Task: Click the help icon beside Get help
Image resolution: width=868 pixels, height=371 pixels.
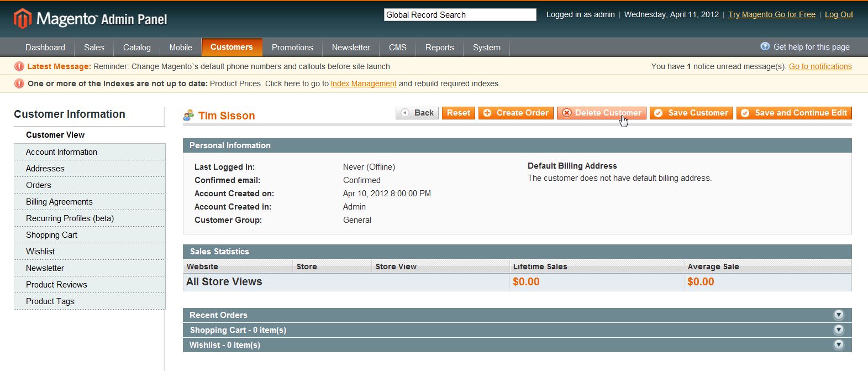Action: (765, 46)
